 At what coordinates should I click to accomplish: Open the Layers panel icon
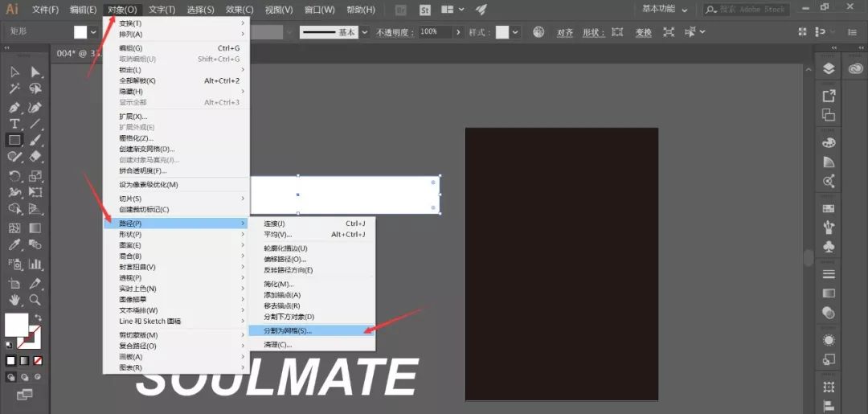(x=829, y=69)
